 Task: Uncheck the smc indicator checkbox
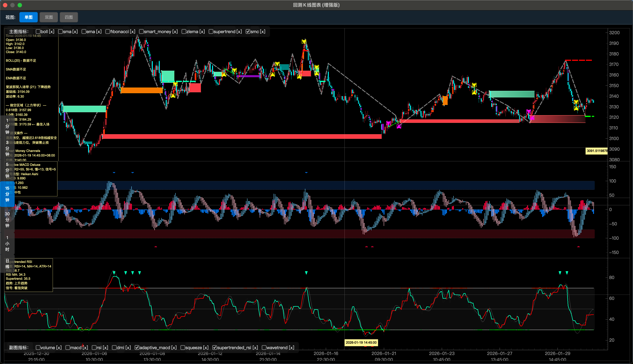248,31
